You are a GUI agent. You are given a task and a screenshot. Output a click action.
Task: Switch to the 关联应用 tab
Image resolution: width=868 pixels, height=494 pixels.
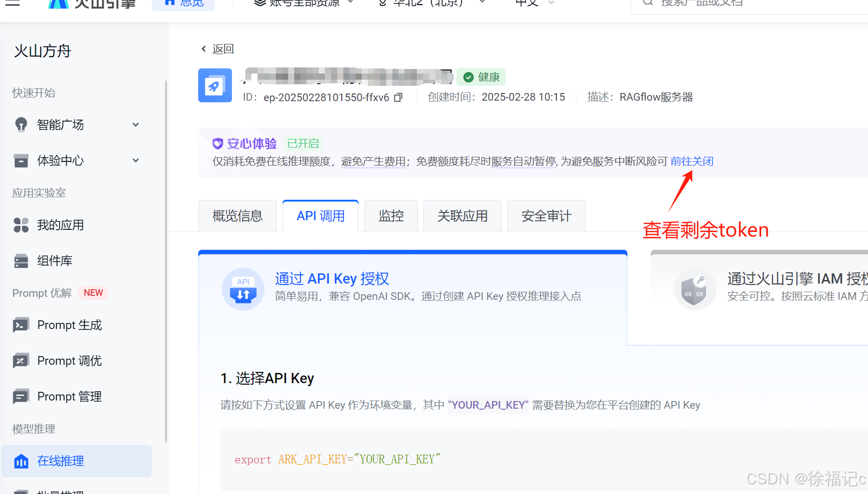point(462,216)
